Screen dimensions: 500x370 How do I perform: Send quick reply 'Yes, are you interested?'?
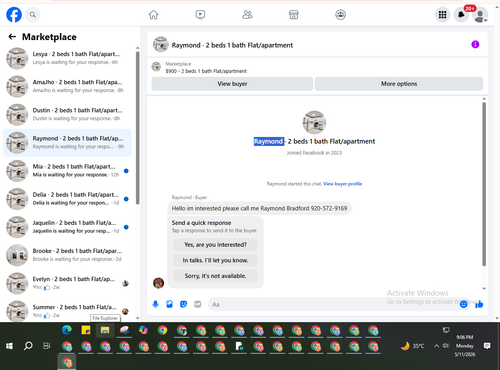click(215, 245)
